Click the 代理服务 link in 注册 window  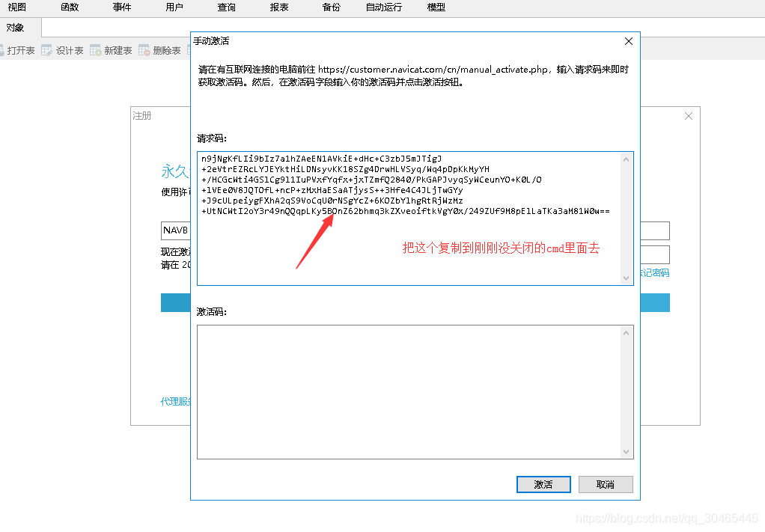(x=176, y=401)
